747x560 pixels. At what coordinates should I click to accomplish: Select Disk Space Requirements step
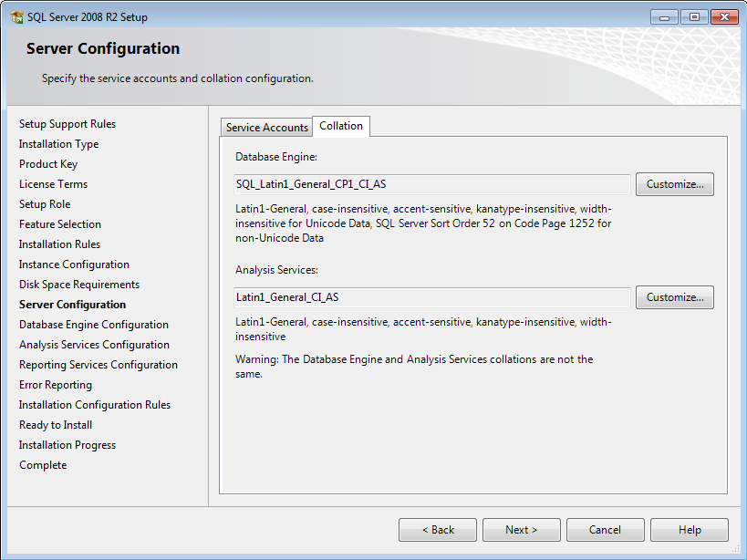pos(79,285)
